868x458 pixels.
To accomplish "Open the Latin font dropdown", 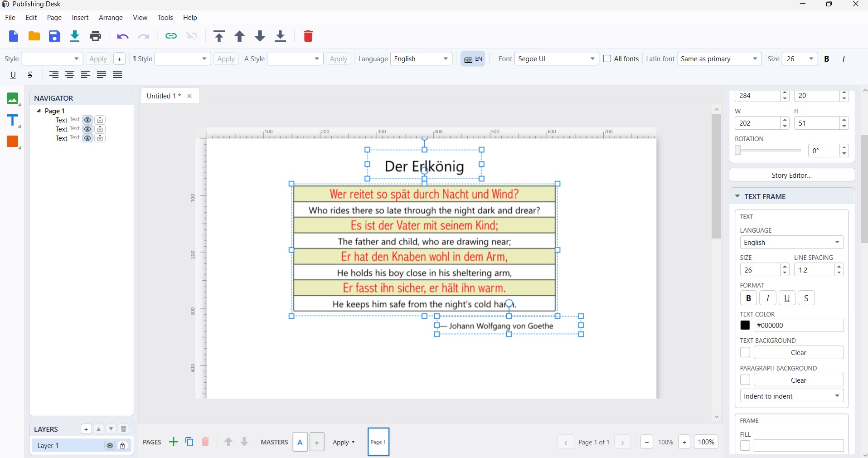I will click(x=719, y=59).
